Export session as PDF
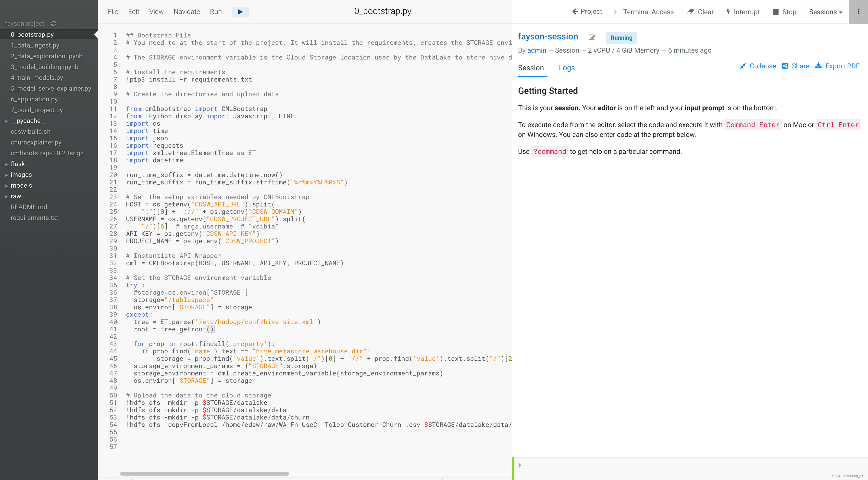Viewport: 868px width, 480px height. pos(837,66)
